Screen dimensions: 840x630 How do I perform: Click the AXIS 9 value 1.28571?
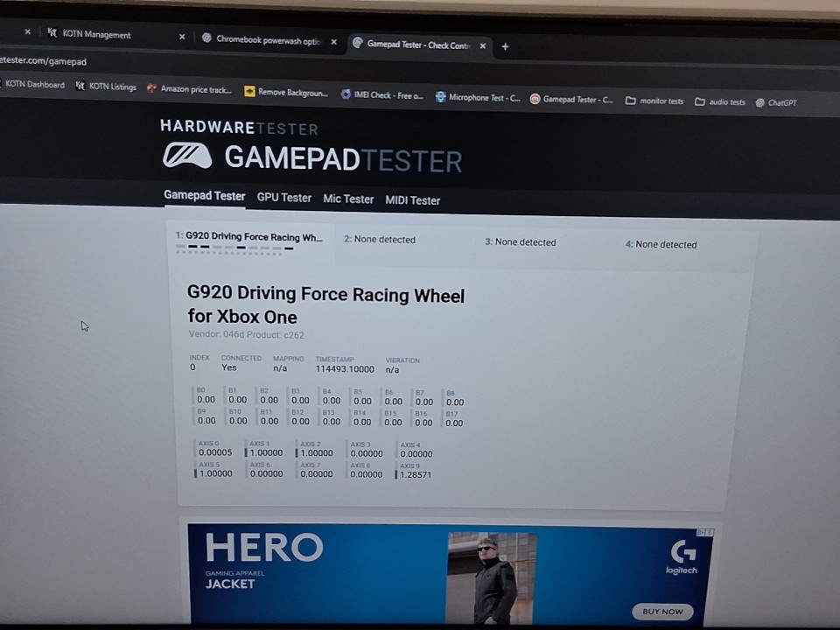415,474
